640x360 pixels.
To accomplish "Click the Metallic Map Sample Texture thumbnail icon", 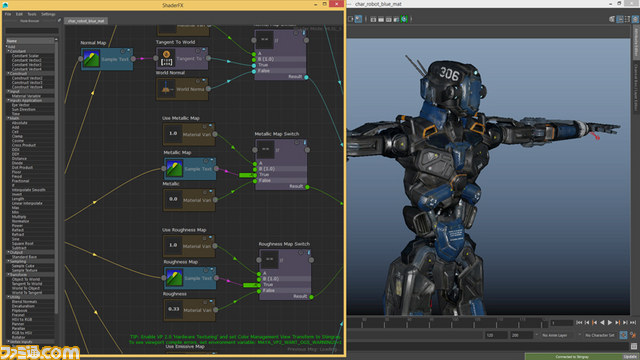I will tap(174, 169).
